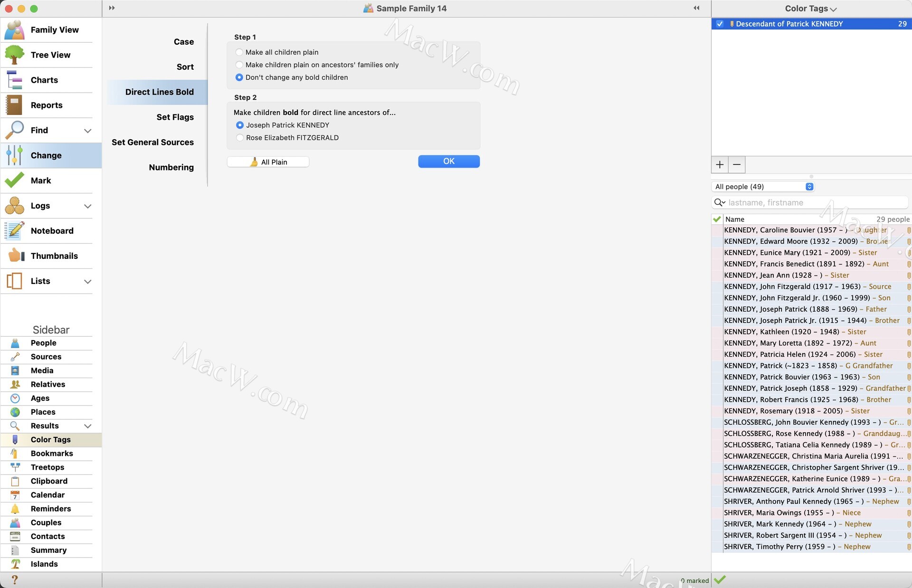The image size is (912, 588).
Task: Switch to the Case tab
Action: click(184, 42)
